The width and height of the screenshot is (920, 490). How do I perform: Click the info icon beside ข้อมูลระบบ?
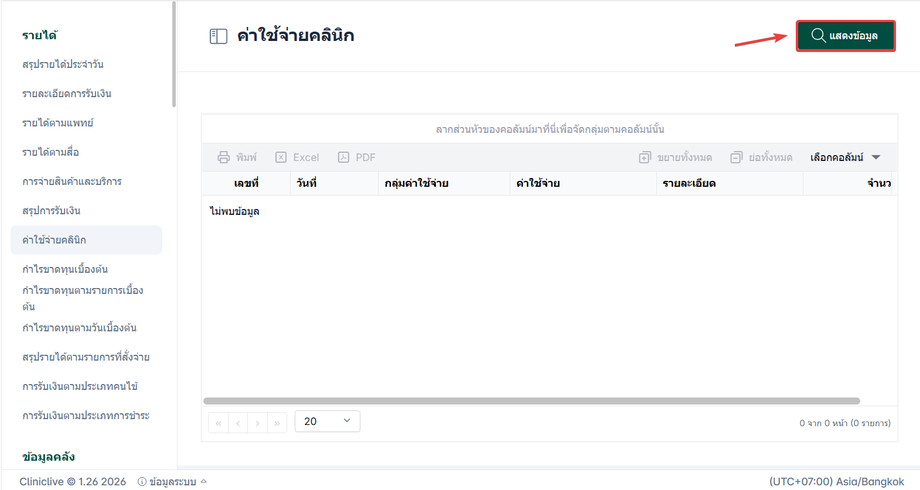coord(141,482)
